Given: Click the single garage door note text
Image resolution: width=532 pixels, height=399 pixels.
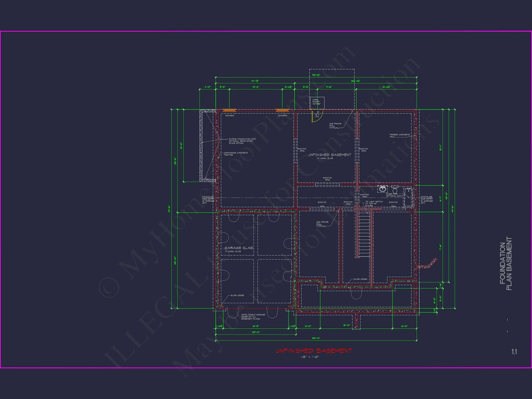Looking at the screenshot, I should 253,317.
